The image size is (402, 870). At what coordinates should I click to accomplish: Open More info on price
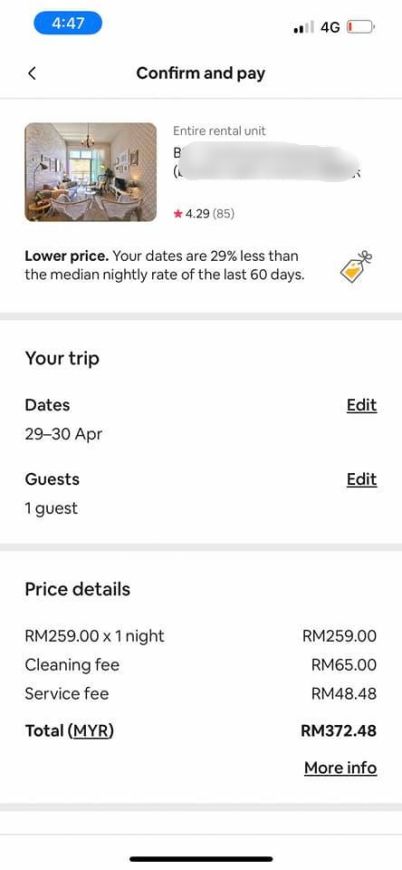click(340, 768)
